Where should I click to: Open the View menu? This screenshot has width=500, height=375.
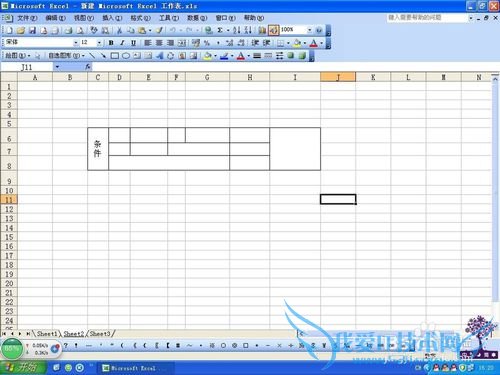pos(84,18)
